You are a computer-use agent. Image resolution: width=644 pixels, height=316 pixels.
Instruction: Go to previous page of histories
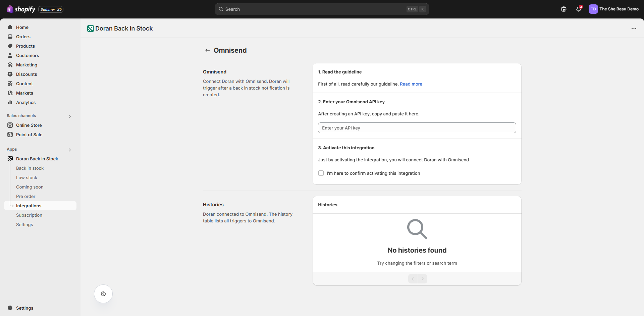coord(413,279)
